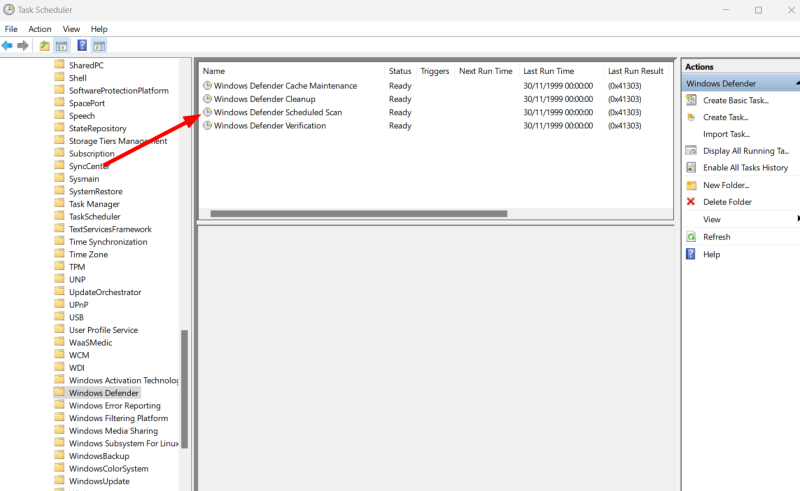This screenshot has height=491, width=800.
Task: Select Windows Defender Scheduled Scan task
Action: 278,112
